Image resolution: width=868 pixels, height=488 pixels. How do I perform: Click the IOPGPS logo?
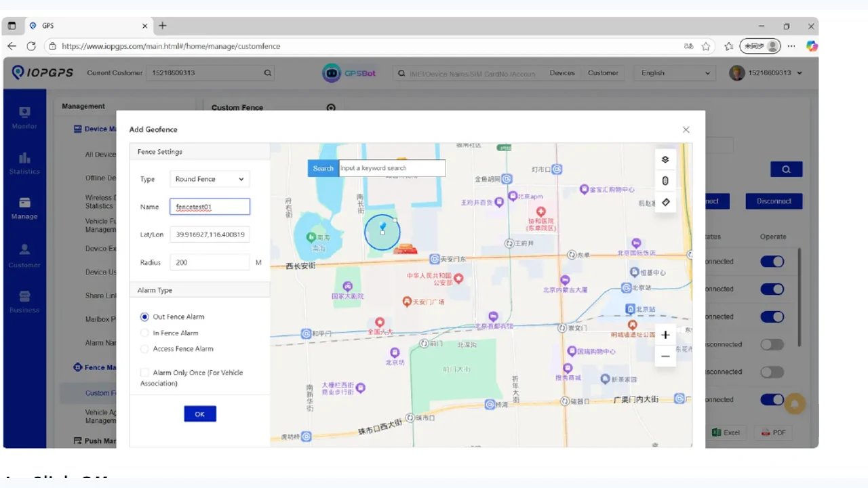coord(43,73)
